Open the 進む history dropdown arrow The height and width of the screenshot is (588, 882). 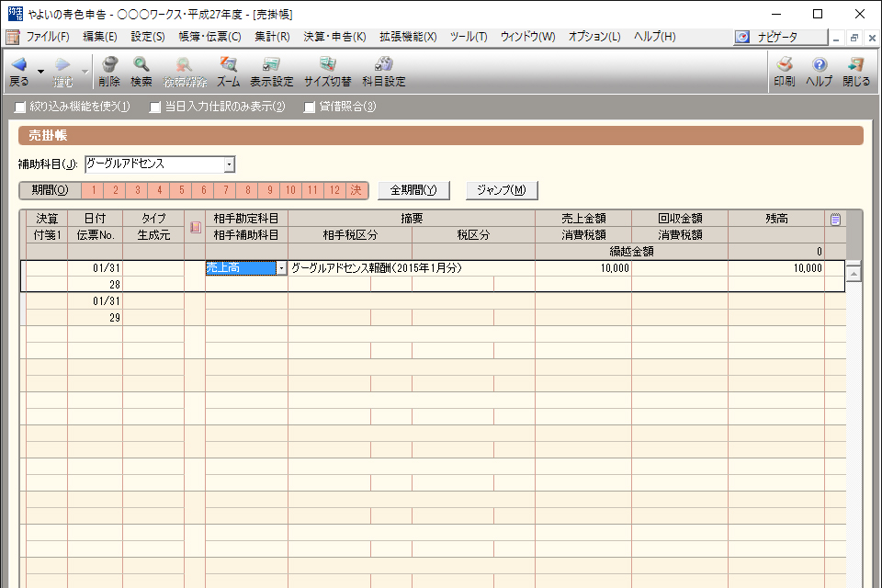[85, 72]
